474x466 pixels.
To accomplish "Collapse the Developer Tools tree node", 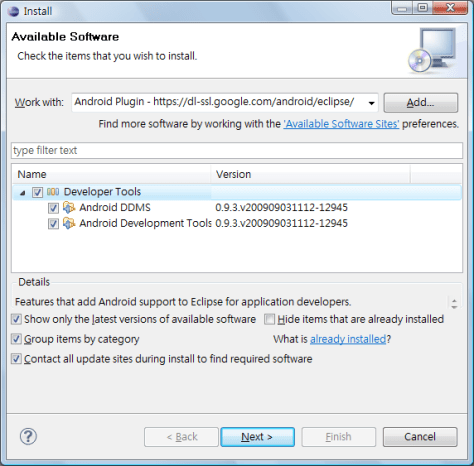I will coord(22,192).
